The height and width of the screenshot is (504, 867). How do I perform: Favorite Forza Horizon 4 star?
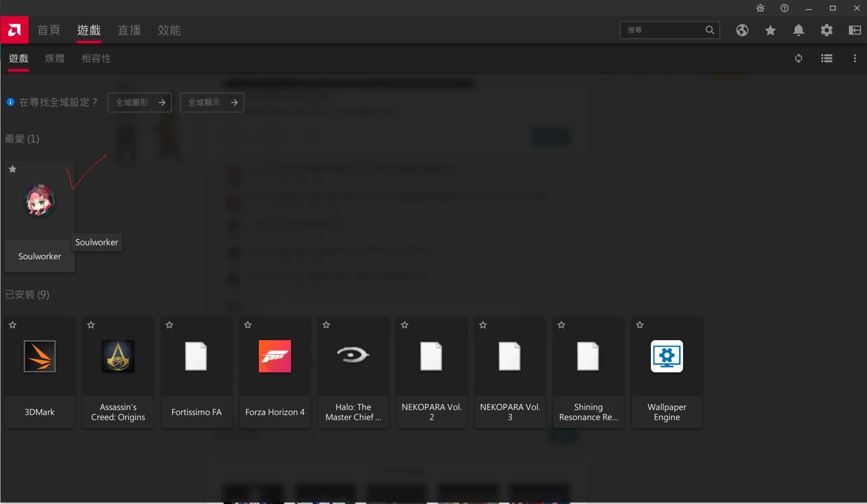click(x=248, y=325)
